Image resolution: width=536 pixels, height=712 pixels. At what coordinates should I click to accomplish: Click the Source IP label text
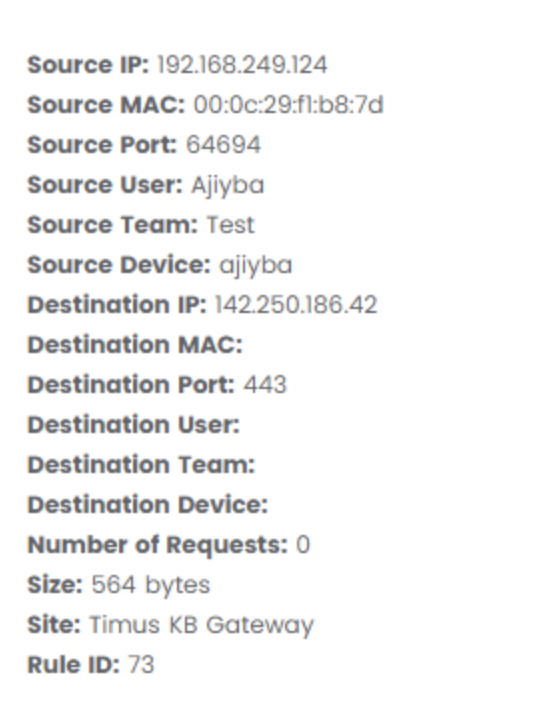coord(88,65)
